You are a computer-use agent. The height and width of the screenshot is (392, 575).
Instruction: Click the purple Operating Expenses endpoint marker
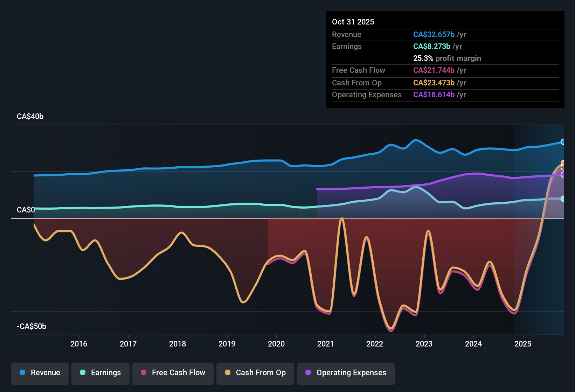[x=563, y=174]
